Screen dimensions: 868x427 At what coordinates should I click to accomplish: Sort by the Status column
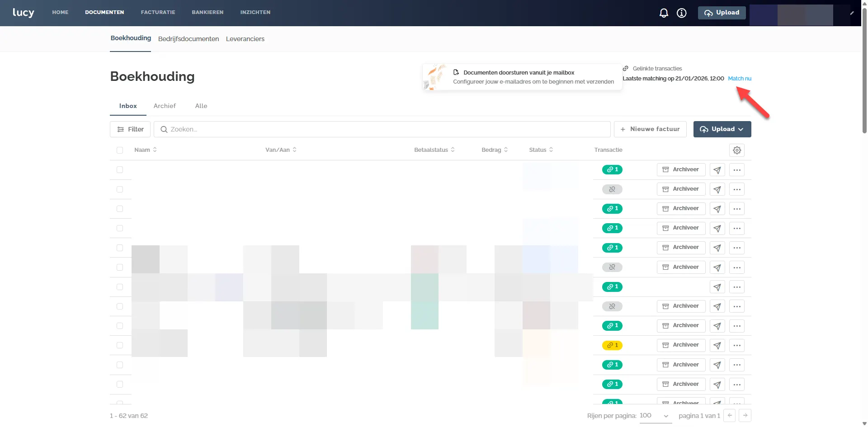(541, 150)
